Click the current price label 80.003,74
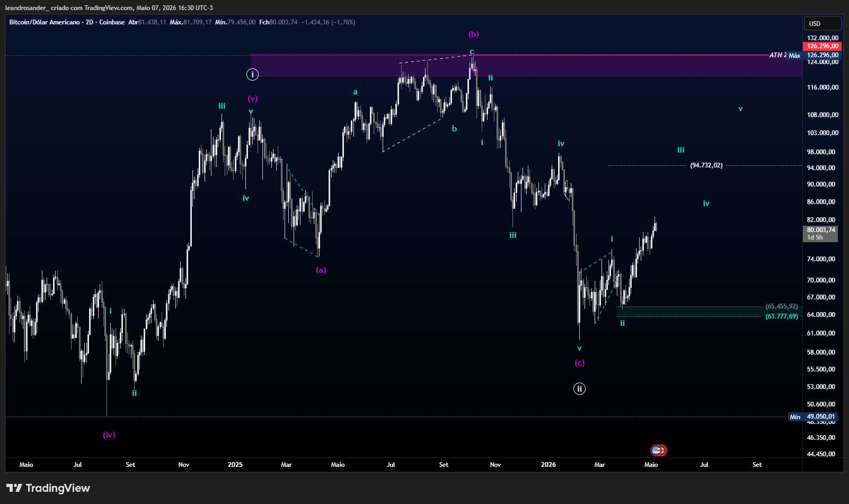Image resolution: width=849 pixels, height=504 pixels. coord(820,234)
